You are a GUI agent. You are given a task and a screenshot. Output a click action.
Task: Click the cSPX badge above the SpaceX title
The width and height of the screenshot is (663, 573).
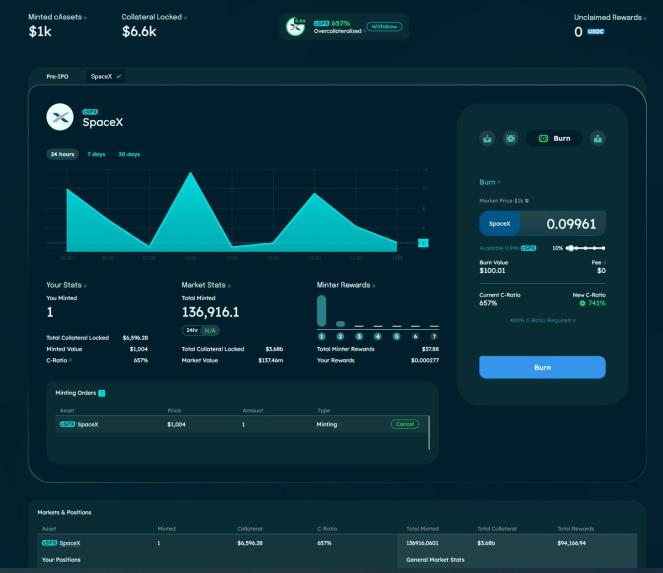[x=90, y=112]
